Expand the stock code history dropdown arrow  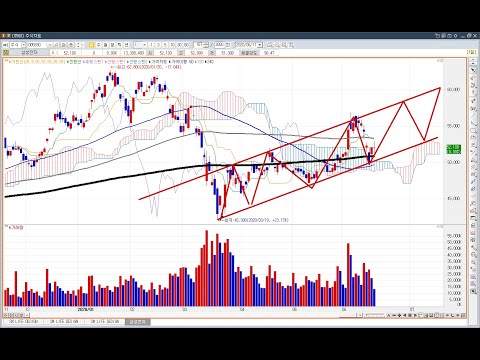coord(50,45)
